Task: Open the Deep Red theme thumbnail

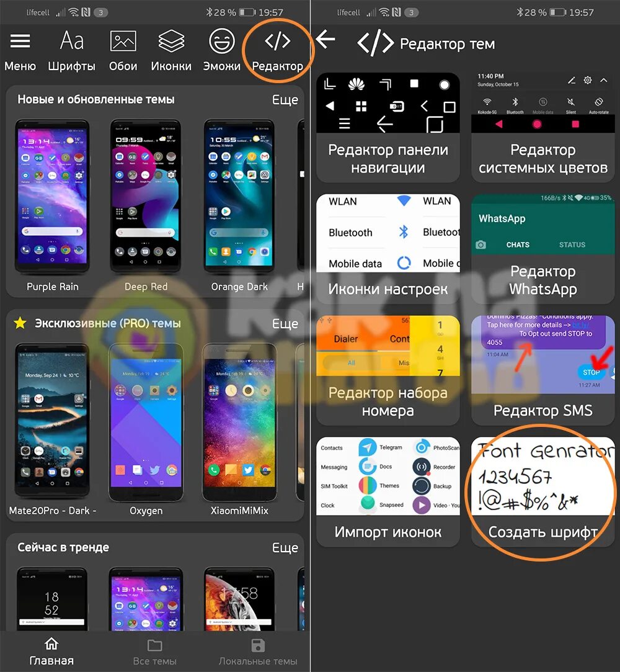Action: [146, 197]
